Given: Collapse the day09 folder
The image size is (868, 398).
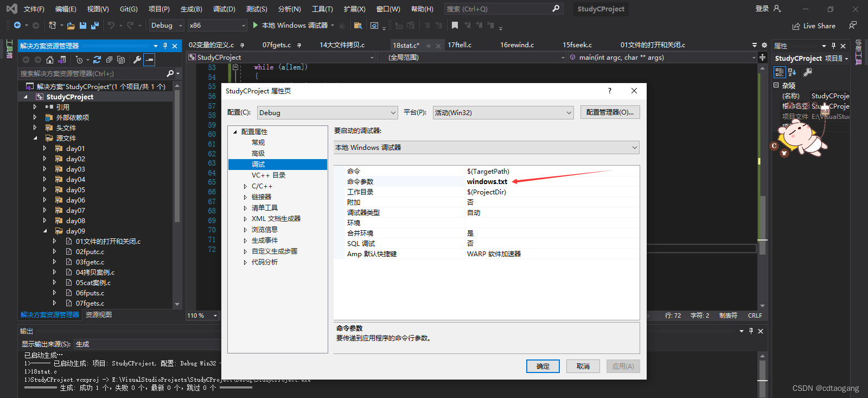Looking at the screenshot, I should tap(44, 231).
